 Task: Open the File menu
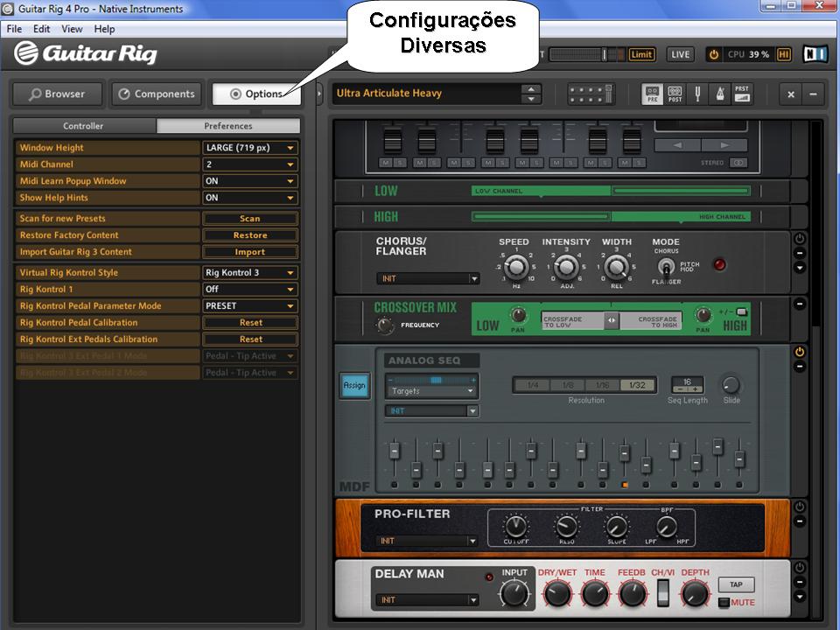15,29
